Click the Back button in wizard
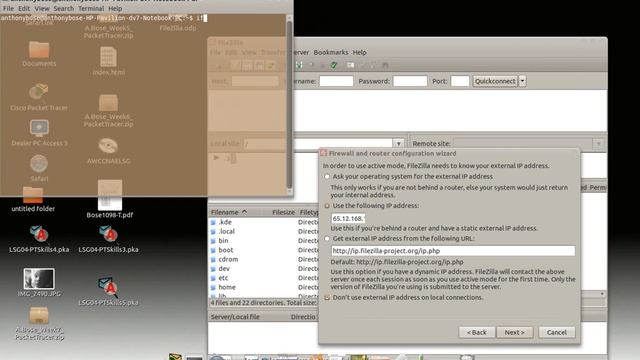The width and height of the screenshot is (640, 360). [x=477, y=332]
